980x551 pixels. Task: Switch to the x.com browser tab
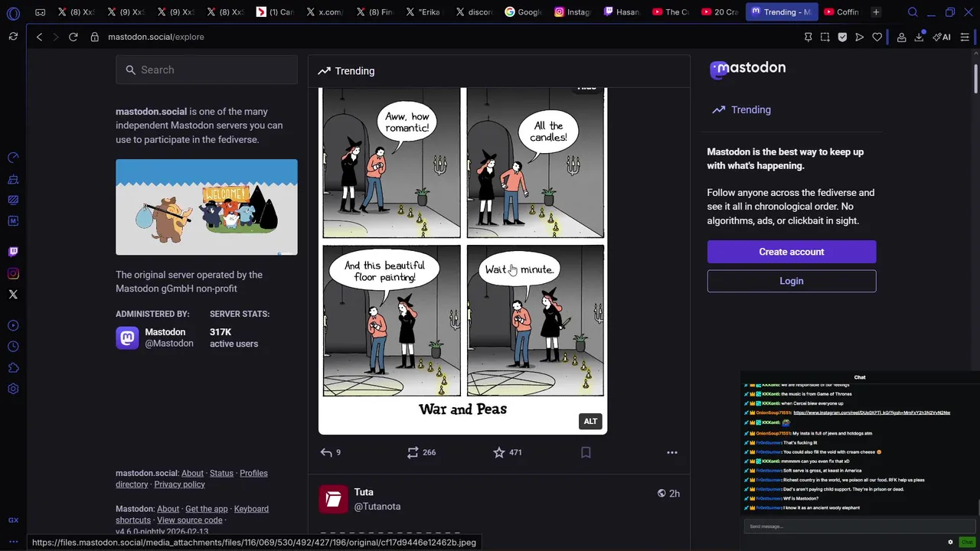[x=323, y=12]
